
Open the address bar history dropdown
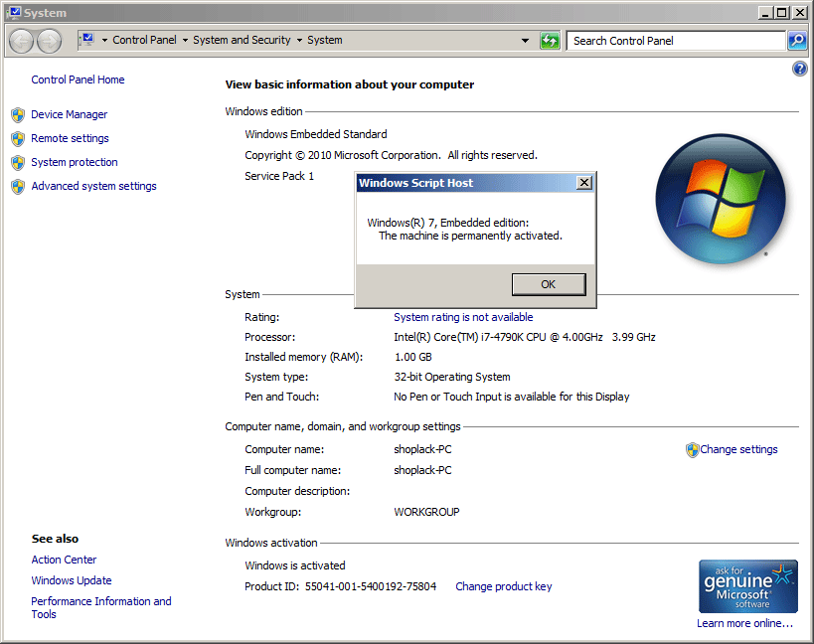coord(526,41)
